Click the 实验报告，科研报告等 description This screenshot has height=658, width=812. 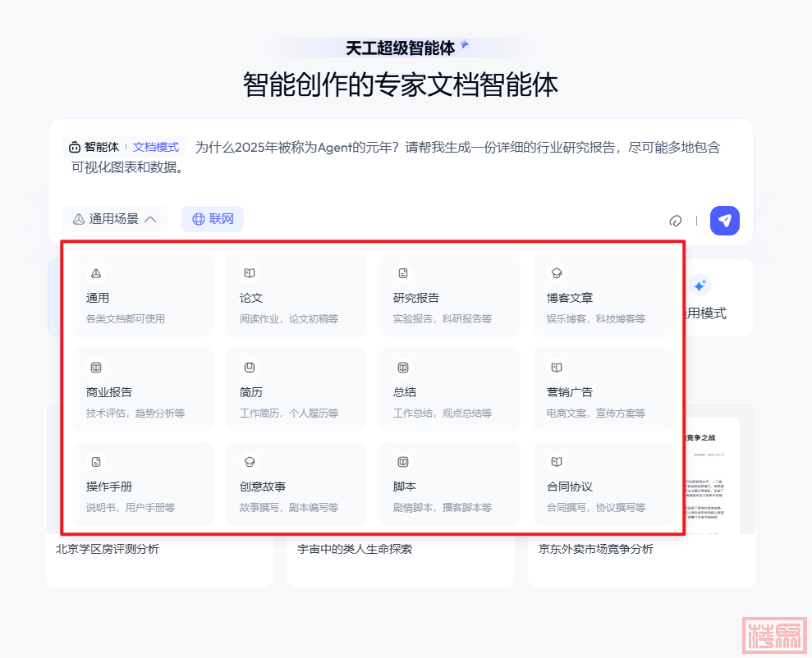click(x=443, y=319)
